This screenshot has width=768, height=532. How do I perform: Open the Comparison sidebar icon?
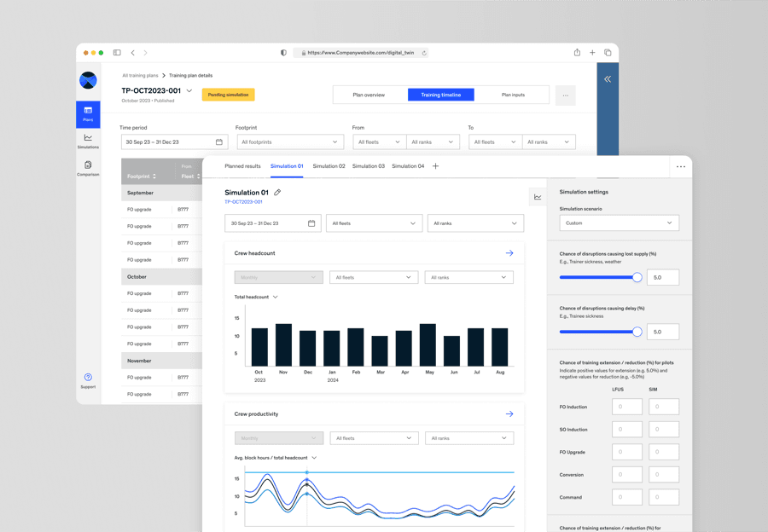[x=88, y=168]
